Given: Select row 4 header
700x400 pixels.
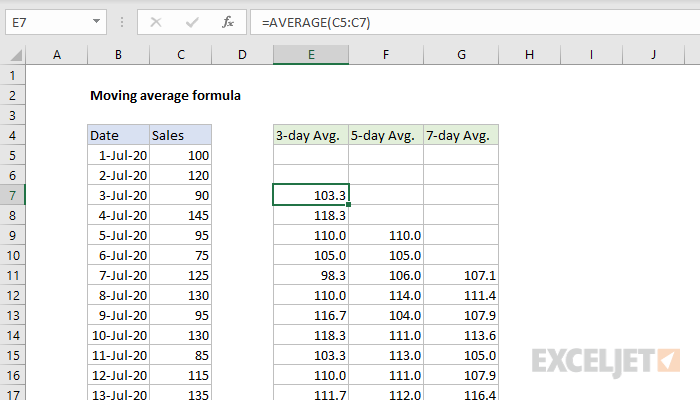Looking at the screenshot, I should tap(12, 135).
